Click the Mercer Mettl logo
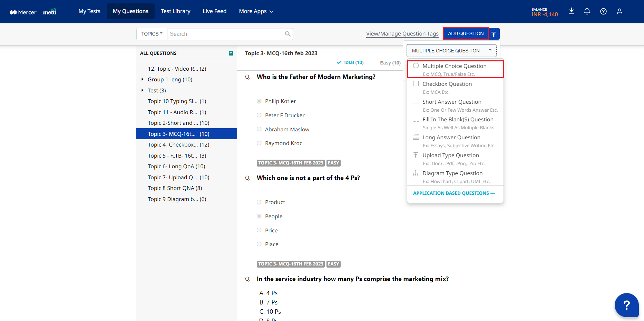 [x=33, y=12]
